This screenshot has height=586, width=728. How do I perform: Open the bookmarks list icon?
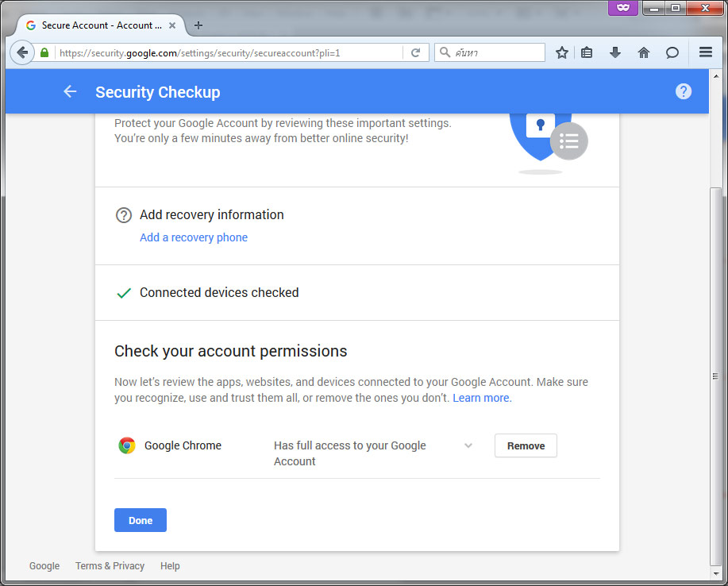(587, 52)
